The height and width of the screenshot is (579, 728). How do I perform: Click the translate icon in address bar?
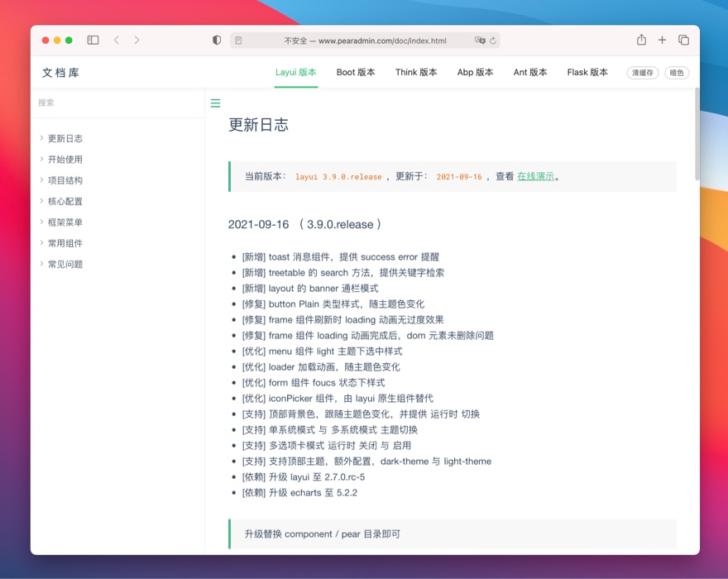click(x=478, y=39)
